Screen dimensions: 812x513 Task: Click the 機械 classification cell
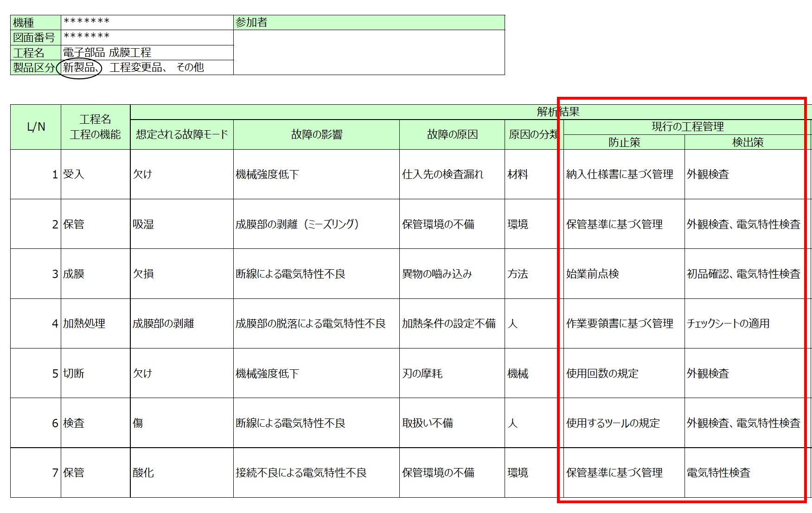click(x=534, y=374)
